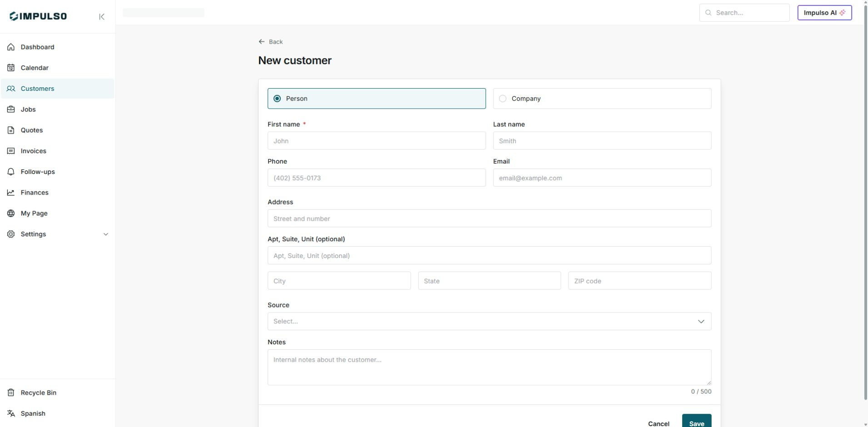Click the Impulso logo
The image size is (868, 427).
point(38,16)
